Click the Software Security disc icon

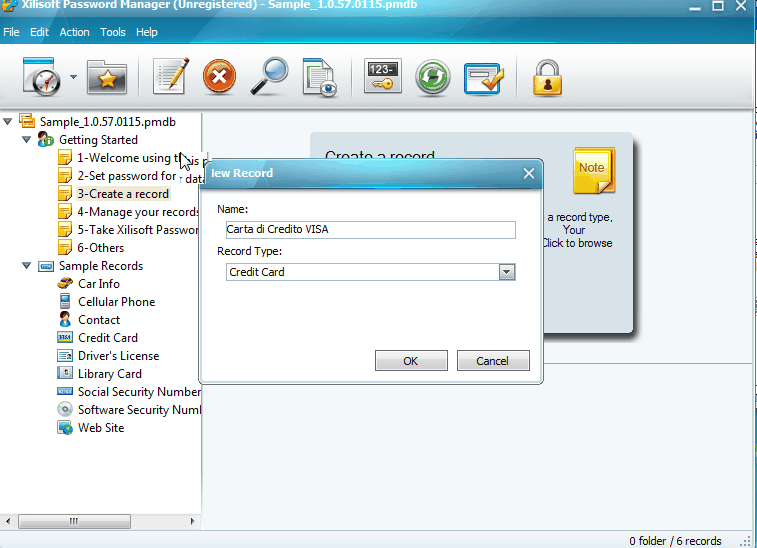65,409
